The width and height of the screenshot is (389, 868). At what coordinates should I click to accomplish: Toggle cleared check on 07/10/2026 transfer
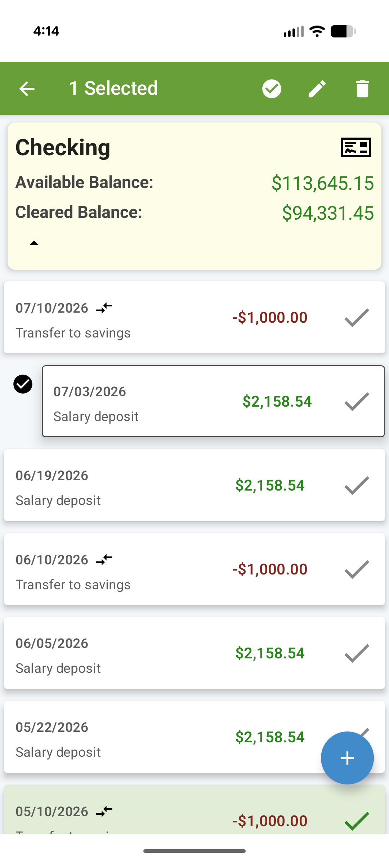coord(357,317)
